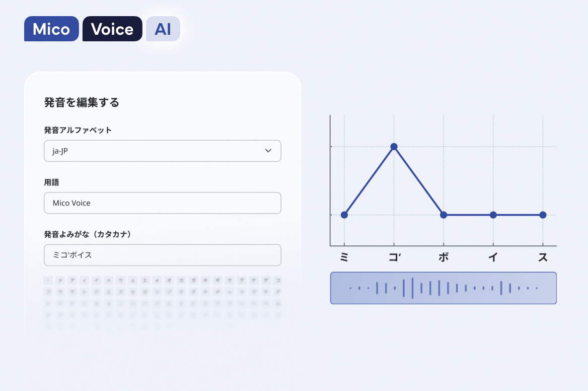Select the pitch point above ミ
Viewport: 588px width, 391px height.
(x=344, y=215)
